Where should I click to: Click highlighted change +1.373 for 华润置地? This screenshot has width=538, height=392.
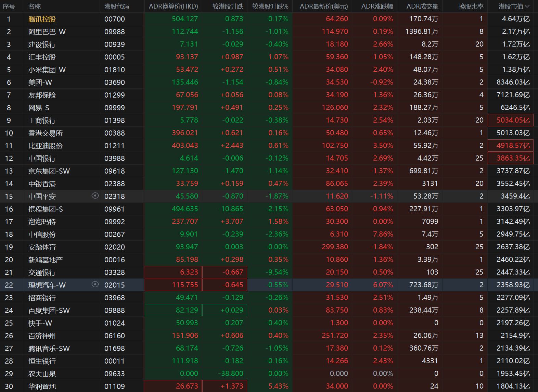coord(225,386)
